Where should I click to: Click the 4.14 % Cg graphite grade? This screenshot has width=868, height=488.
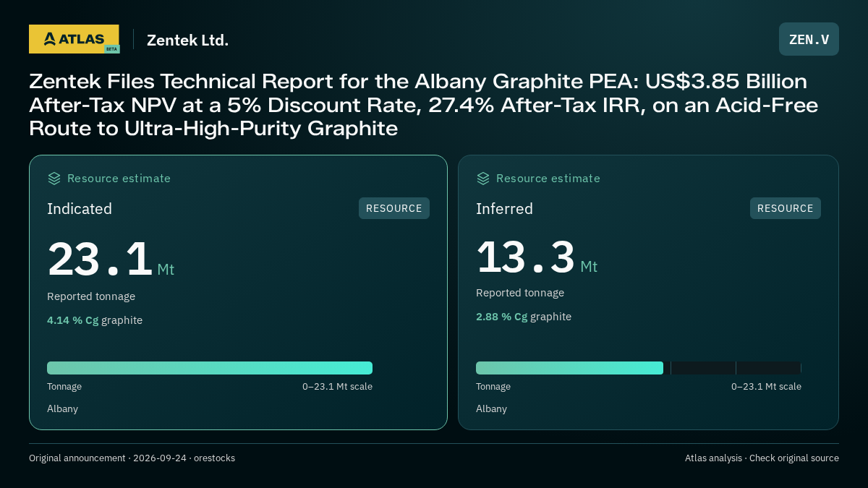click(x=95, y=320)
